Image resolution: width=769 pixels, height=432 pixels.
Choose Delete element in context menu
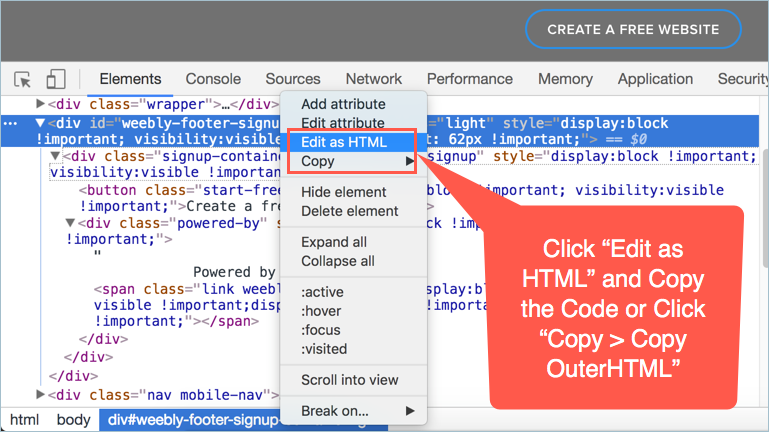click(x=349, y=211)
